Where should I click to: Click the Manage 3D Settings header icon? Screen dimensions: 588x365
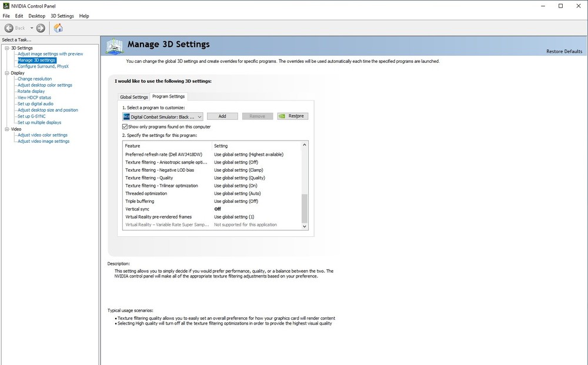point(115,46)
